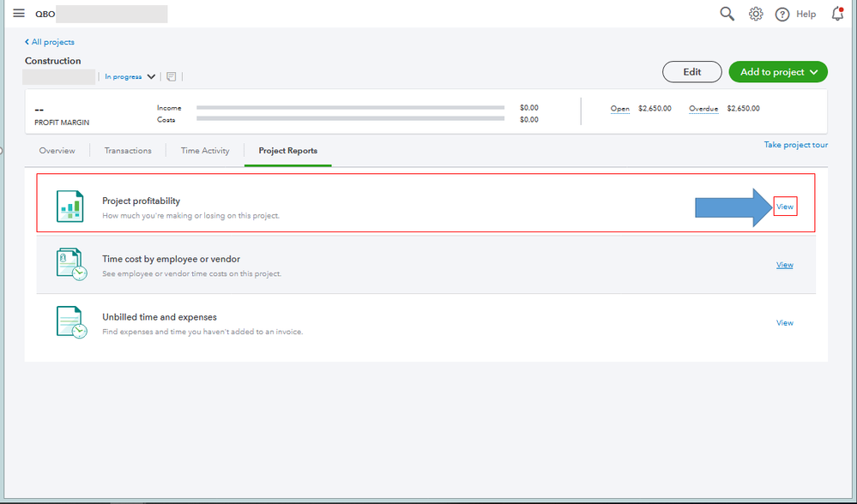Open the Transactions tab
The height and width of the screenshot is (504, 857).
pos(128,151)
